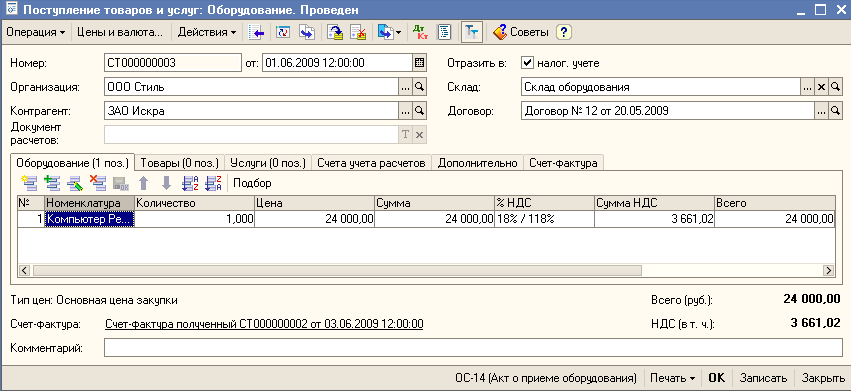Screen dimensions: 851x391
Task: Open the Дополнительно tab
Action: [x=478, y=162]
